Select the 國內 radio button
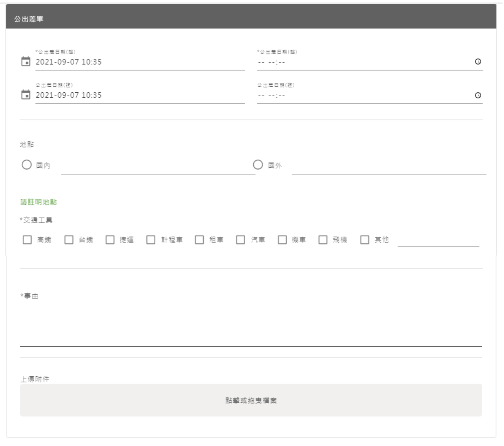 coord(27,165)
